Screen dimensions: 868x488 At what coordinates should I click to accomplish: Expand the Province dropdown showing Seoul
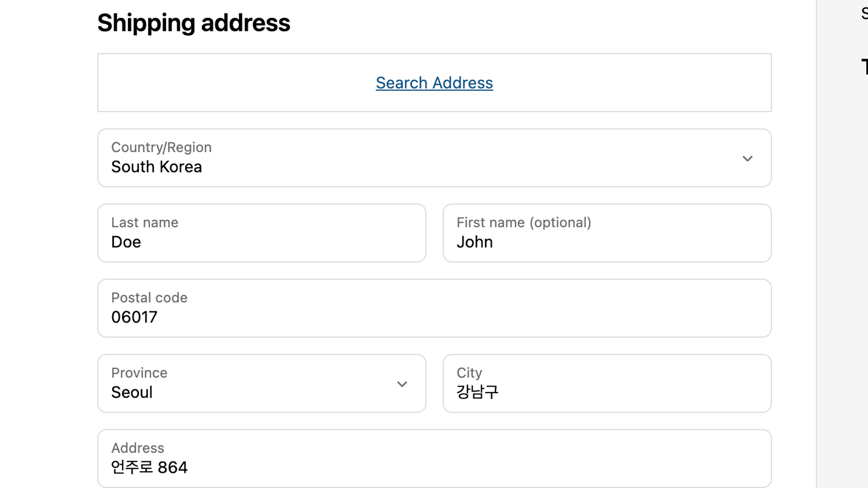click(x=261, y=383)
